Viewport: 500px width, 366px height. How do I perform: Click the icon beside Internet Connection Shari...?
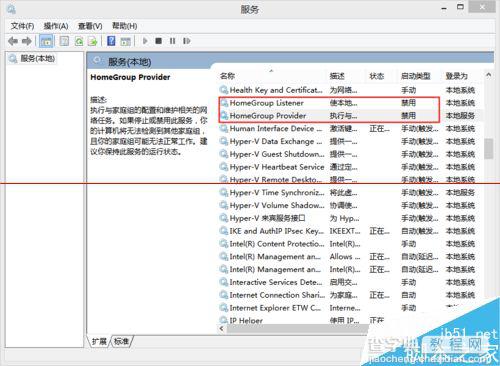tap(224, 295)
